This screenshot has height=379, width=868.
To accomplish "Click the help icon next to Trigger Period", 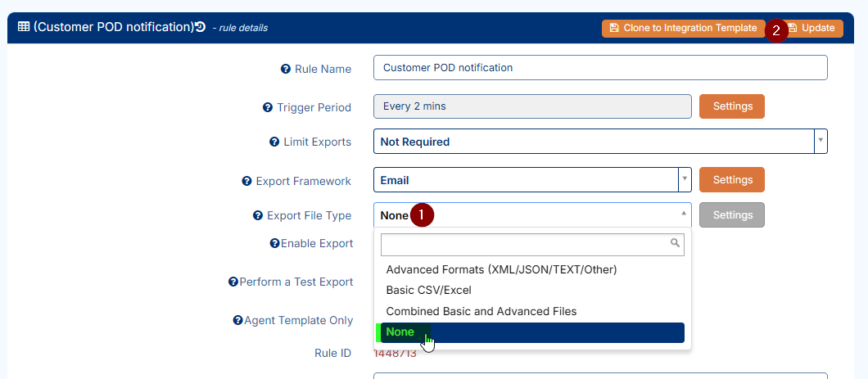I will [268, 107].
